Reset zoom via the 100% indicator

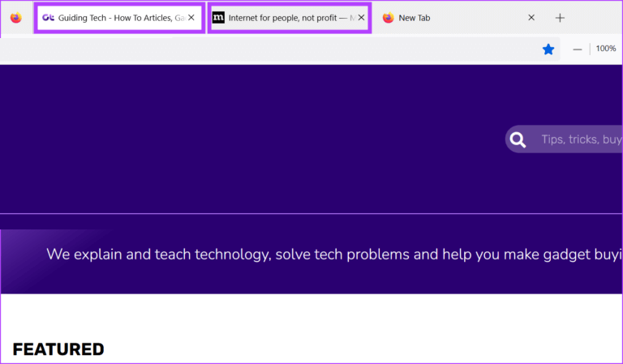pos(606,49)
